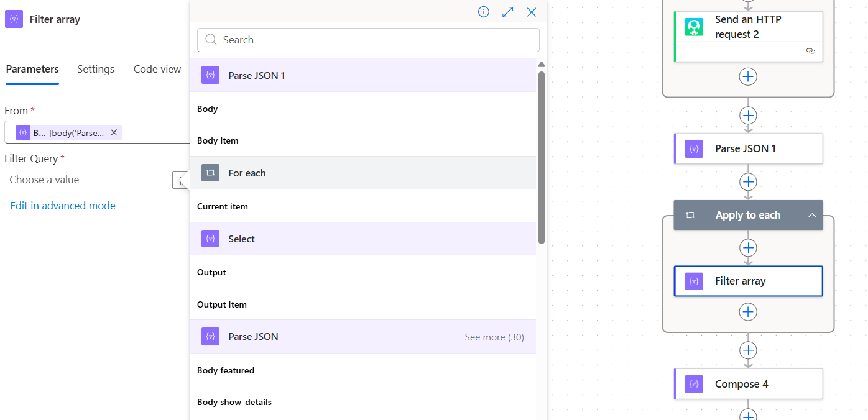The height and width of the screenshot is (420, 868).
Task: Close the dynamic content panel
Action: 532,12
